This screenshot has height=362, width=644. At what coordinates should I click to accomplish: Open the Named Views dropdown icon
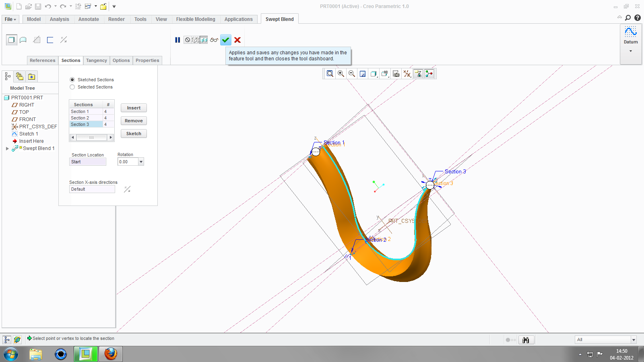click(x=385, y=74)
